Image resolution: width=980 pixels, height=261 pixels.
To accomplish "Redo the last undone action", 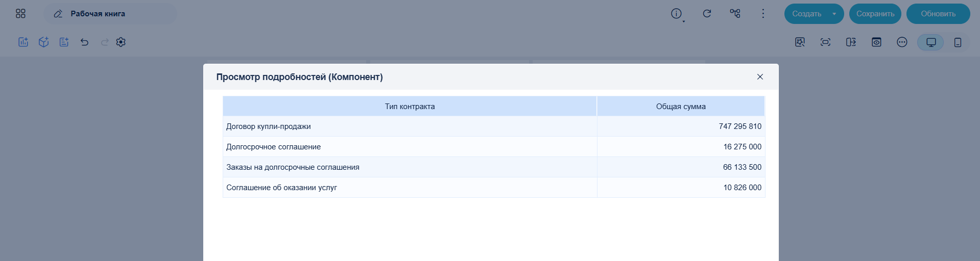I will [x=105, y=42].
